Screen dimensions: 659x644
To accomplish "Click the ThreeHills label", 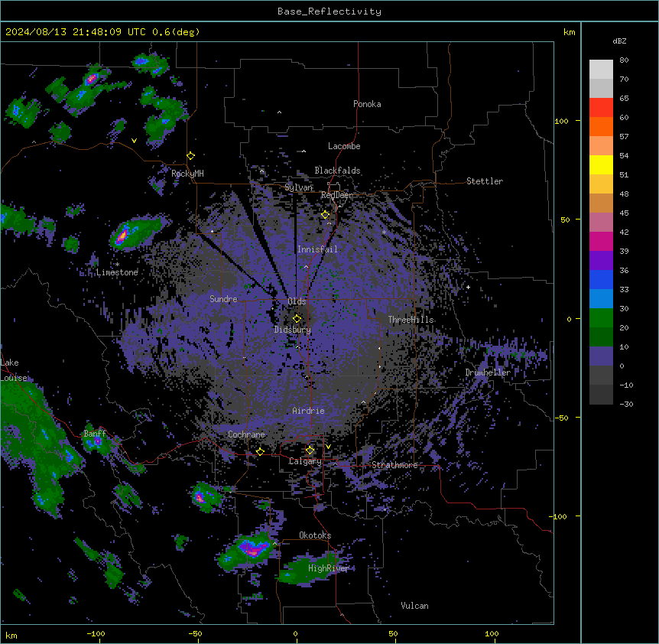I will pyautogui.click(x=411, y=320).
